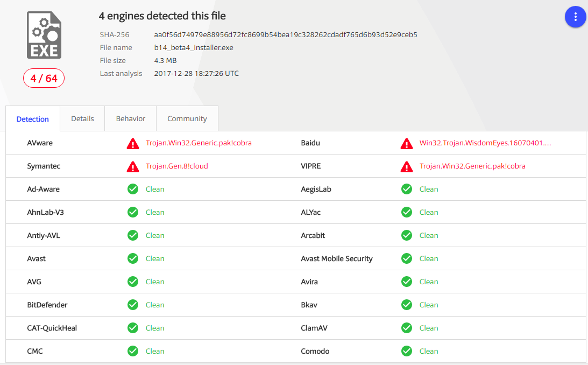The width and height of the screenshot is (588, 365).
Task: Click the 4 / 64 detection ratio badge
Action: 44,78
